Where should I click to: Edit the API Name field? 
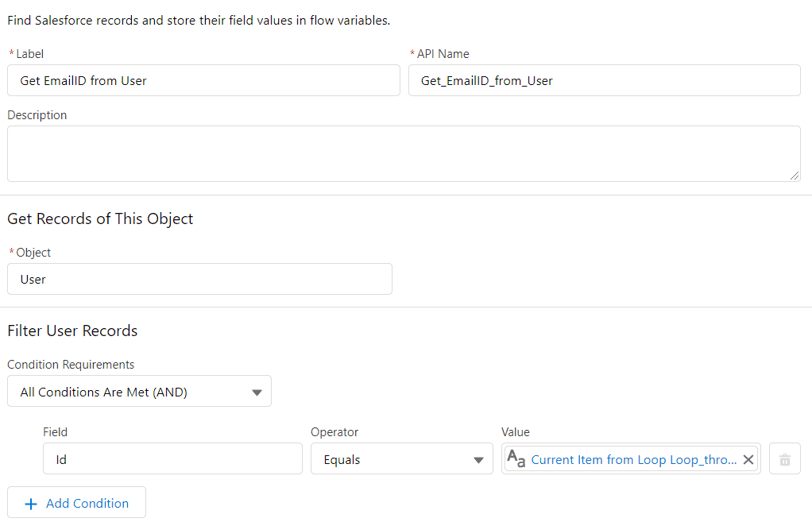[x=605, y=80]
